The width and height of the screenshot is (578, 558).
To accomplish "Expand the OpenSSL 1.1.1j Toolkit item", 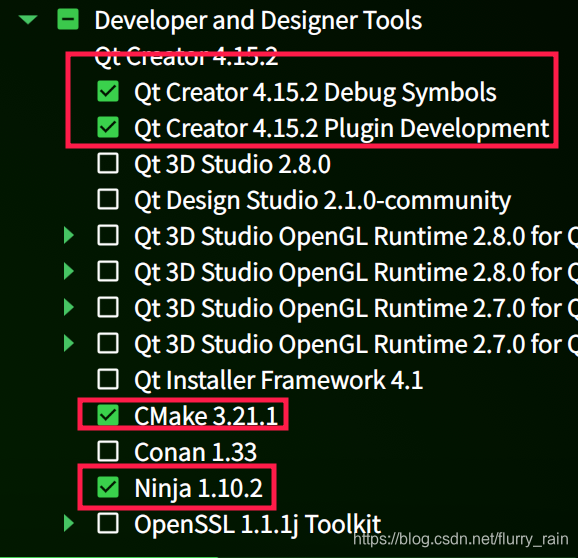I will 69,523.
